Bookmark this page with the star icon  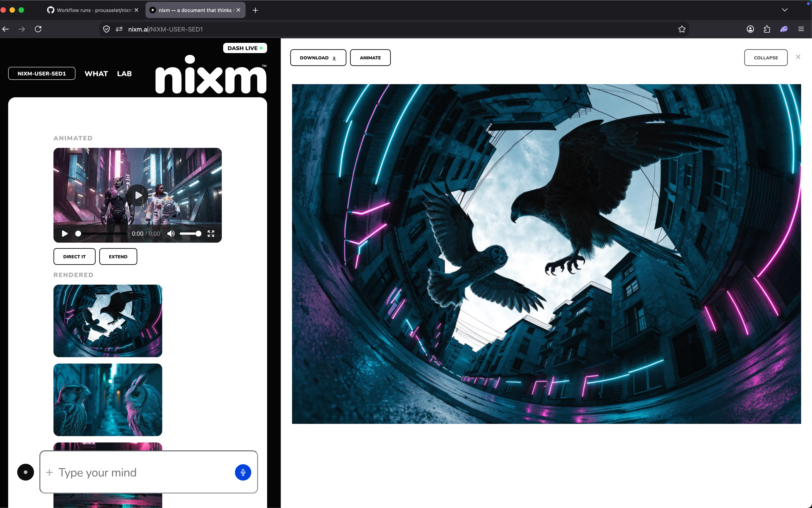click(681, 29)
